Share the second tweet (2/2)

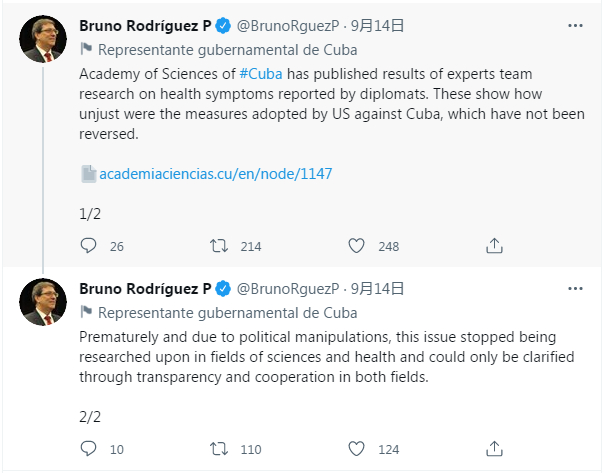(494, 449)
